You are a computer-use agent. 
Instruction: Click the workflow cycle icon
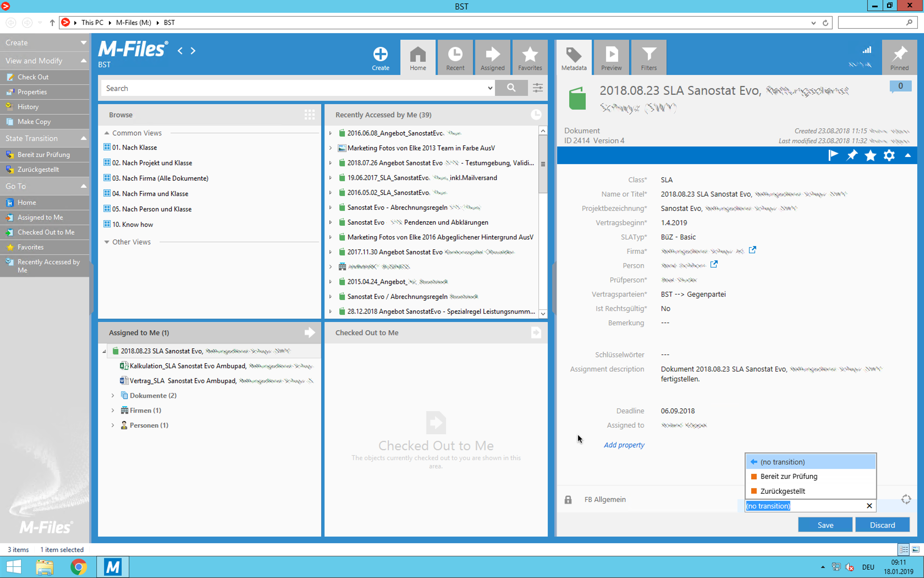coord(906,499)
